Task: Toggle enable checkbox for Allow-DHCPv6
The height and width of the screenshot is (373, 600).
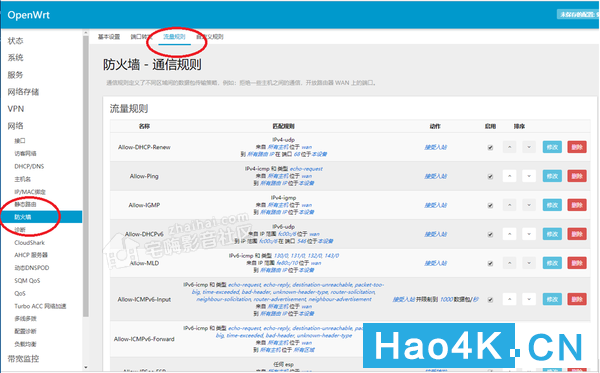Action: point(490,235)
